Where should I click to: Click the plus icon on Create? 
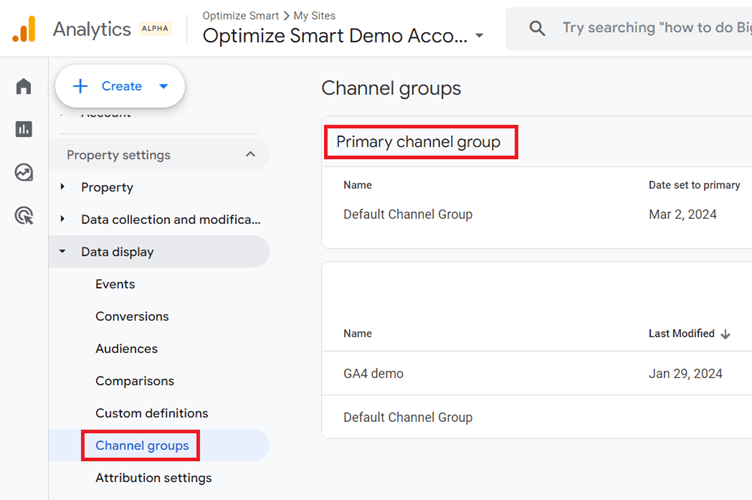80,86
